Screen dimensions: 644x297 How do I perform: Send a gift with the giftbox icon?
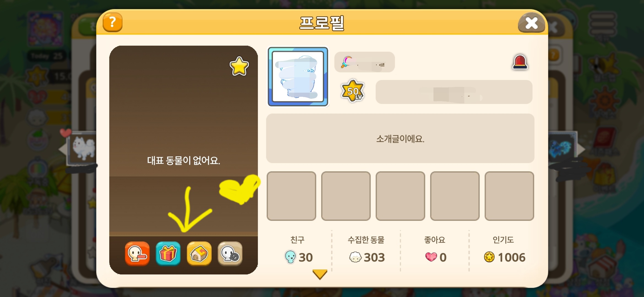168,254
